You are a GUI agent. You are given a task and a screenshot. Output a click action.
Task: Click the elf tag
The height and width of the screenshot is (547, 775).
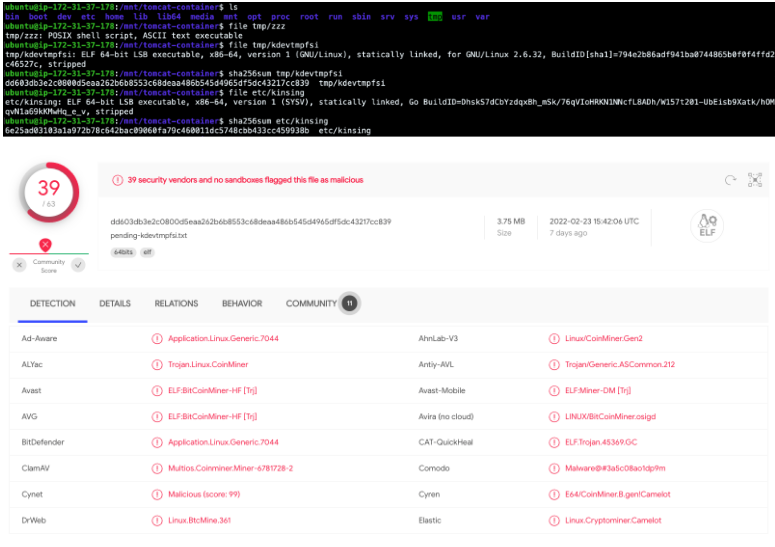(x=147, y=253)
